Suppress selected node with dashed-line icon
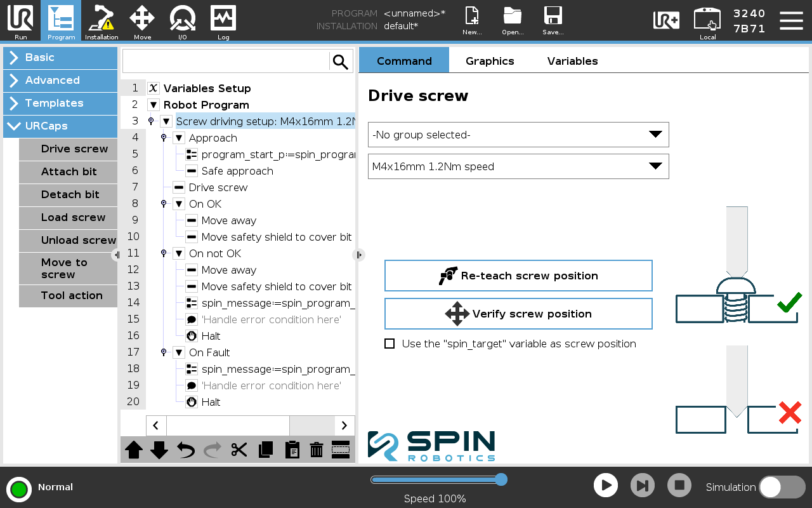812x508 pixels. (x=341, y=450)
